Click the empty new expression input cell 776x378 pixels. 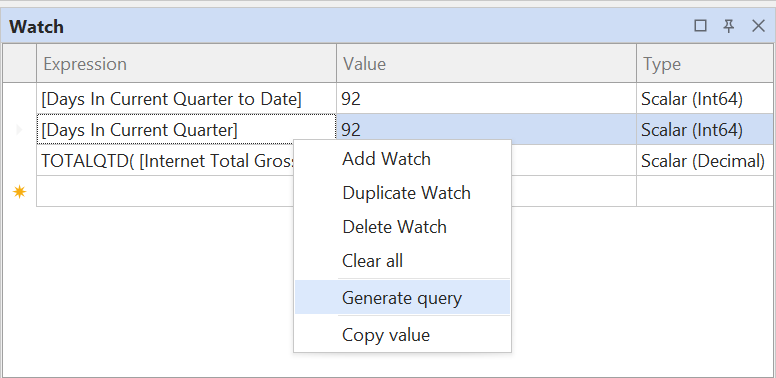[166, 191]
